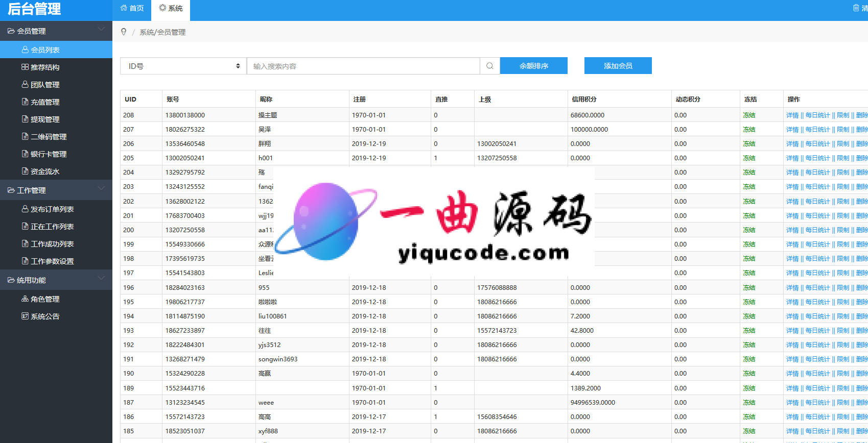Click 冻结 for UID 205
Screen dimensions: 868x443
pos(749,158)
